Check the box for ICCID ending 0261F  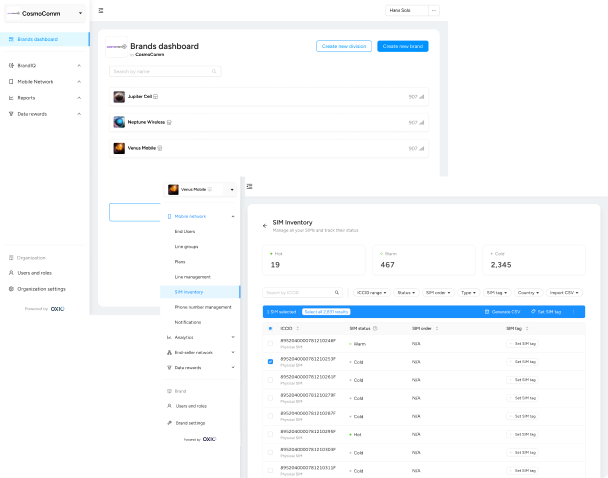(270, 380)
